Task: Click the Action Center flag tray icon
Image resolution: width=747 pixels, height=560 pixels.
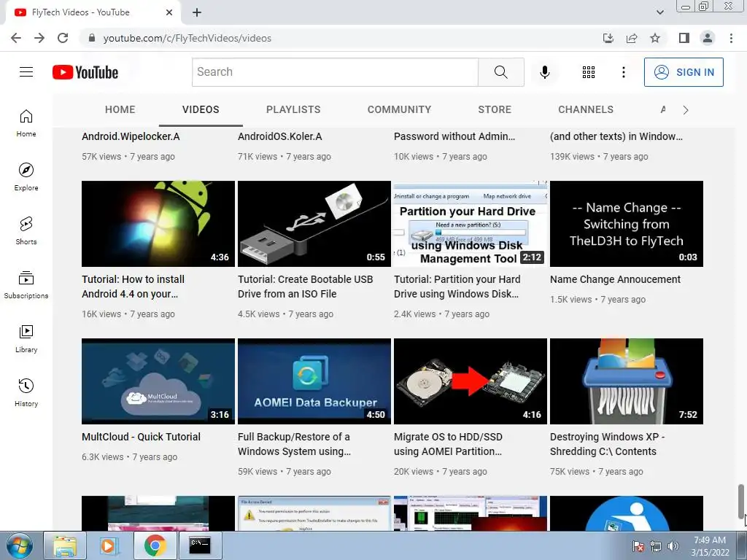Action: [638, 546]
